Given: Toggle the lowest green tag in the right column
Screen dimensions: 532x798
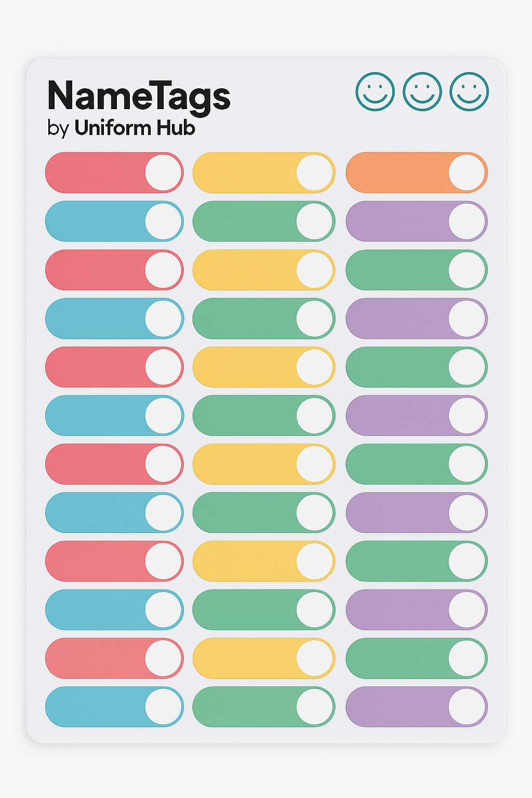Looking at the screenshot, I should click(x=417, y=658).
